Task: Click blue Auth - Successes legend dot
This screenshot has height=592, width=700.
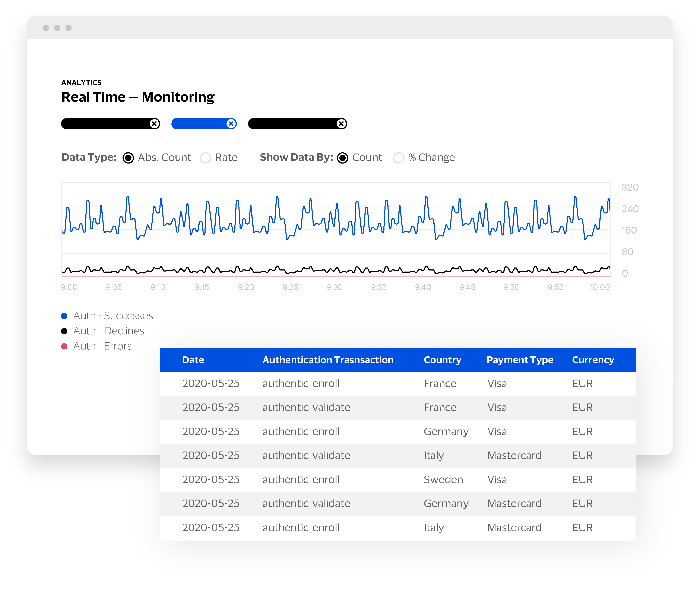Action: click(64, 316)
